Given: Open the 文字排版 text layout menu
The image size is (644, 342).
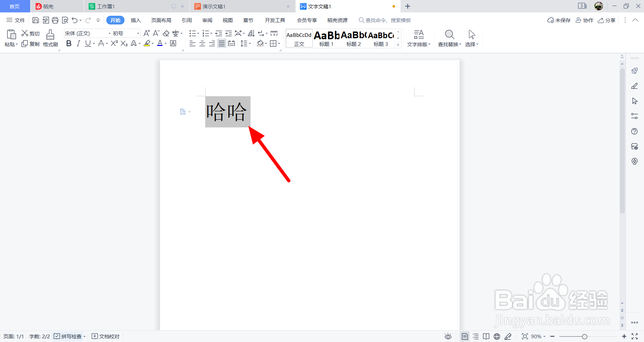Looking at the screenshot, I should point(419,39).
